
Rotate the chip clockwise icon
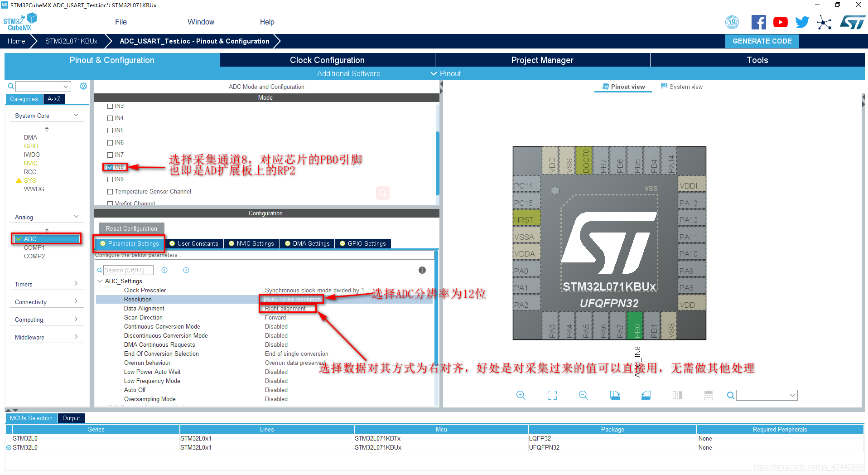(x=615, y=395)
